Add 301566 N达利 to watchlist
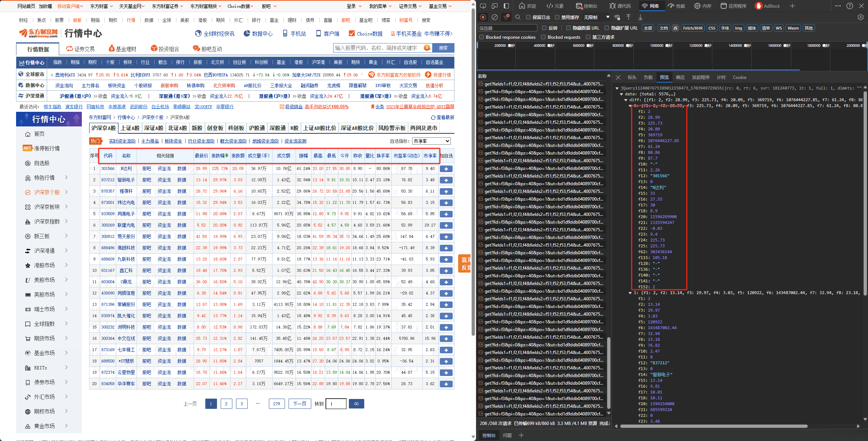 tap(446, 169)
